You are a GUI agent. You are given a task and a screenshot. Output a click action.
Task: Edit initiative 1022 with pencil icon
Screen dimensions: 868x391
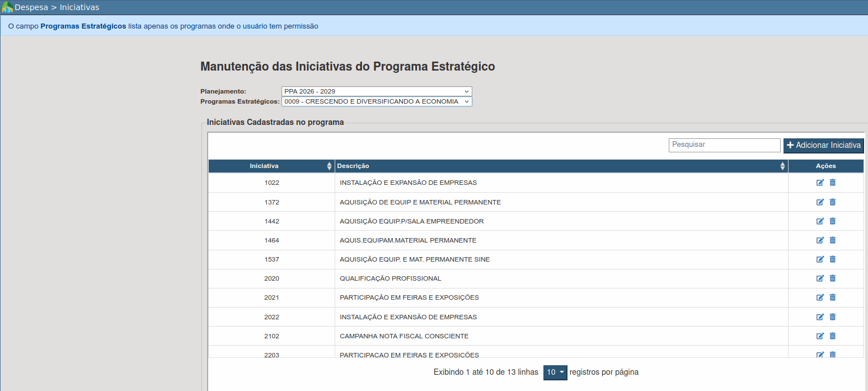click(x=820, y=183)
